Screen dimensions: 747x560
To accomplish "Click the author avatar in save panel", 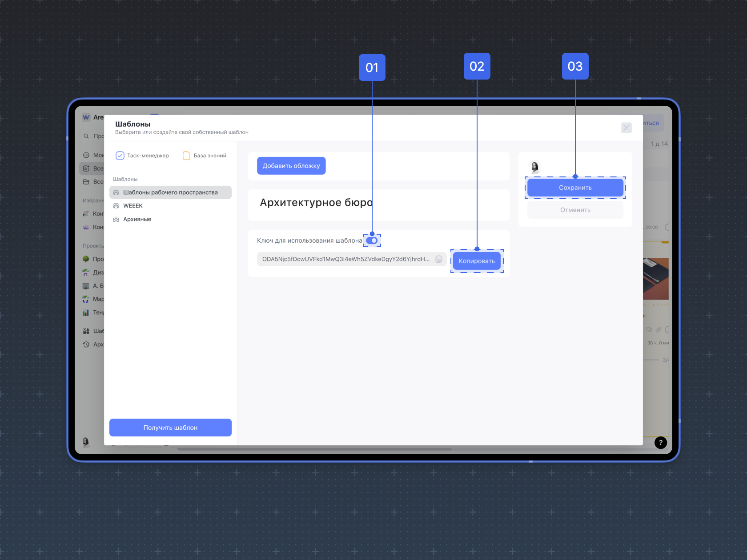I will (x=535, y=167).
